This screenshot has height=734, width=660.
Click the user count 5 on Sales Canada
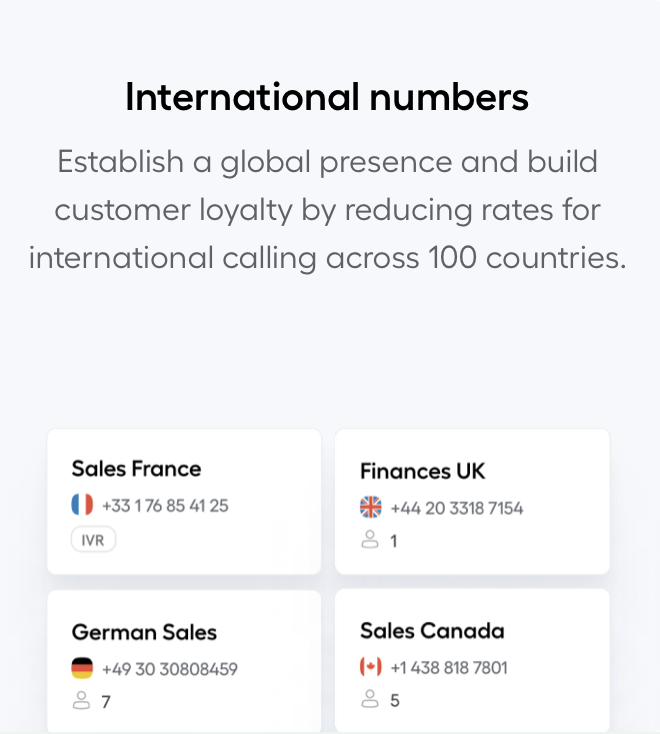coord(395,700)
